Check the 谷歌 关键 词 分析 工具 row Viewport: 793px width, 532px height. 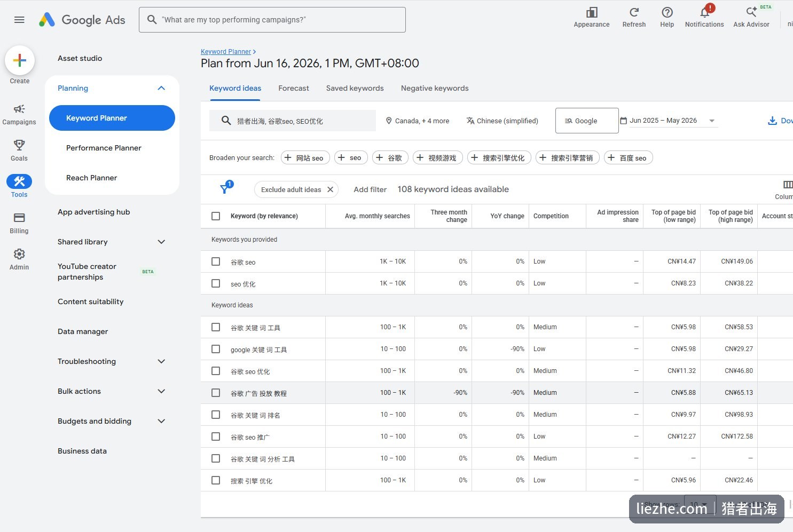click(x=216, y=458)
